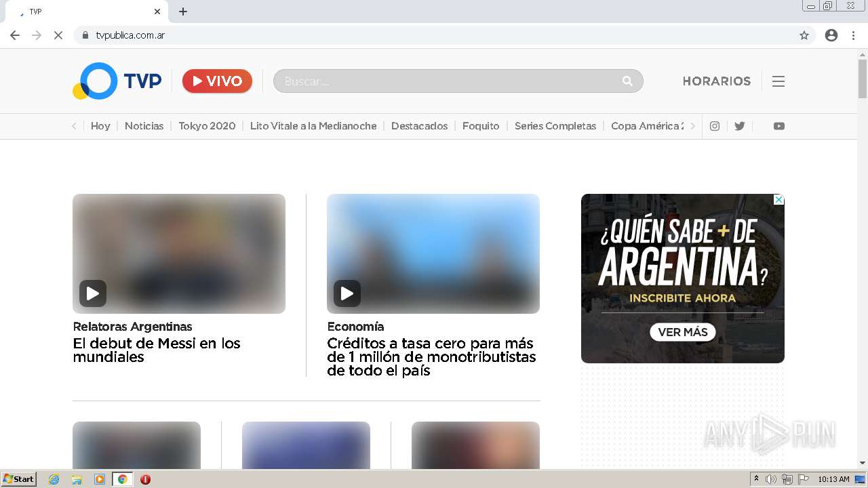Click VER MÁS on the Argentina ad
868x488 pixels.
pyautogui.click(x=683, y=332)
